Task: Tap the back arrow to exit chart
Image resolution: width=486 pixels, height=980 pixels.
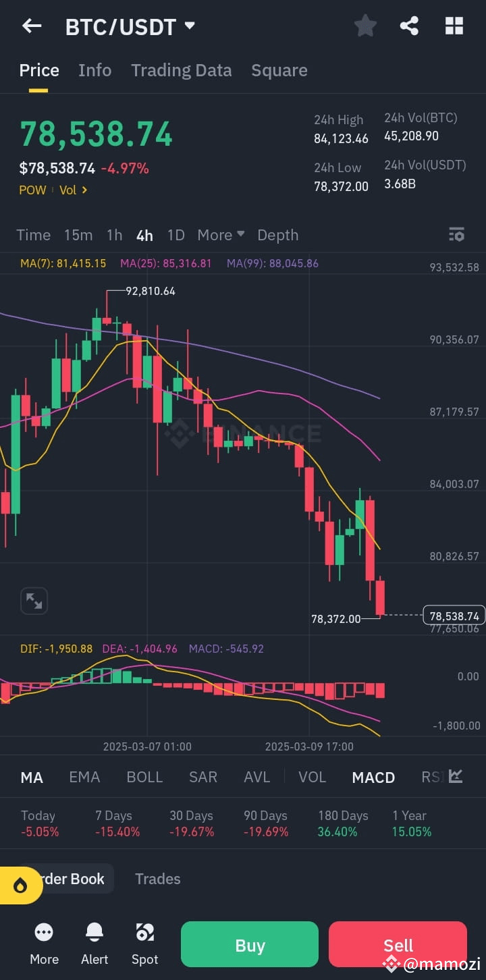Action: (31, 26)
